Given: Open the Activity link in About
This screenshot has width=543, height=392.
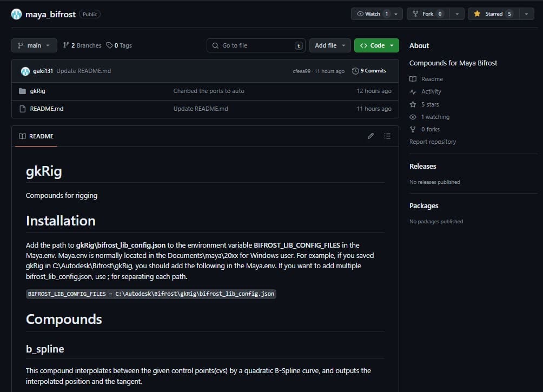Looking at the screenshot, I should click(x=431, y=91).
